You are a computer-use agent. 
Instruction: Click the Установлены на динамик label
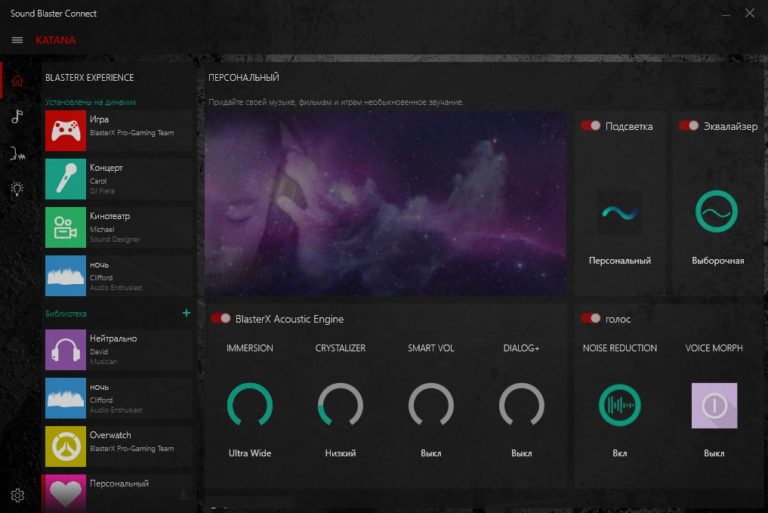pyautogui.click(x=91, y=102)
